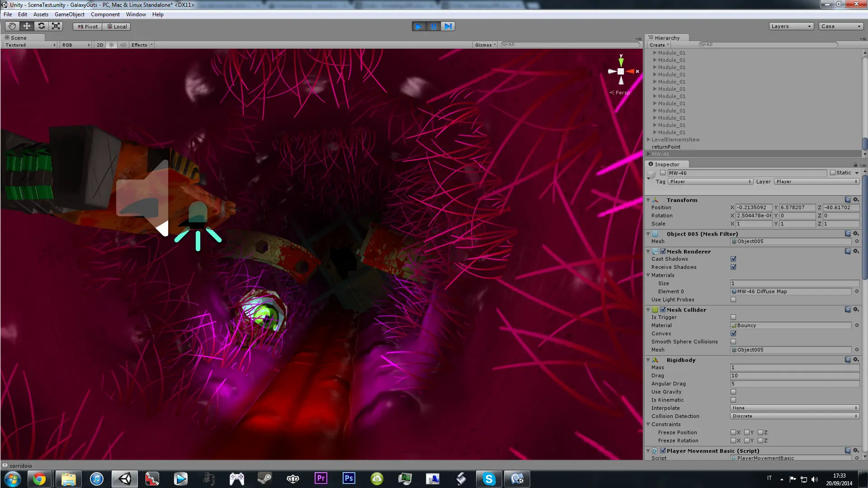
Task: Select the Hierarchy tab
Action: click(666, 38)
